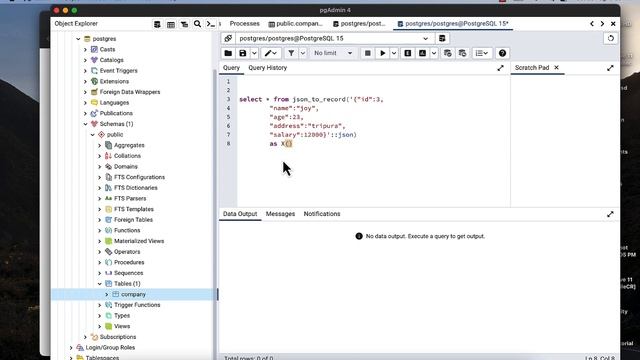
Task: Switch to the public.compan... tab
Action: (296, 24)
